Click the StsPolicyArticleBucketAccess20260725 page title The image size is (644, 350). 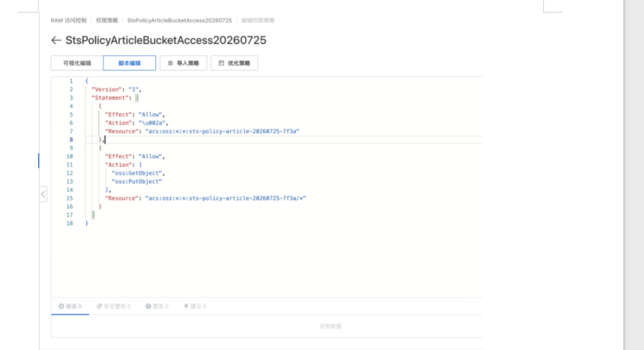(166, 40)
